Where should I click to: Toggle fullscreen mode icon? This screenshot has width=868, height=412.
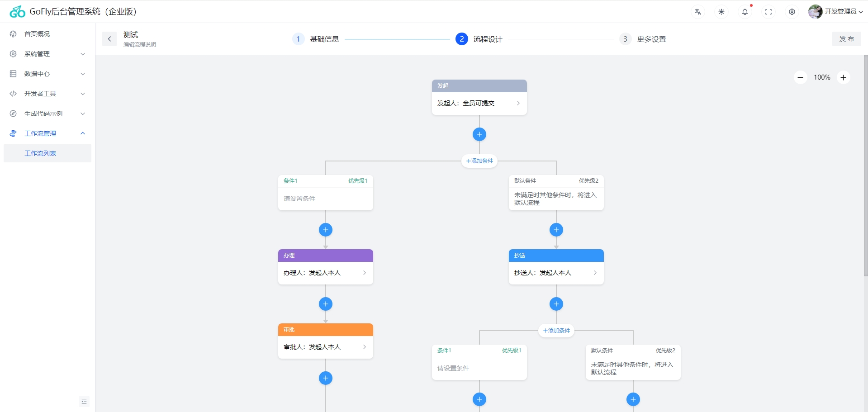(768, 12)
